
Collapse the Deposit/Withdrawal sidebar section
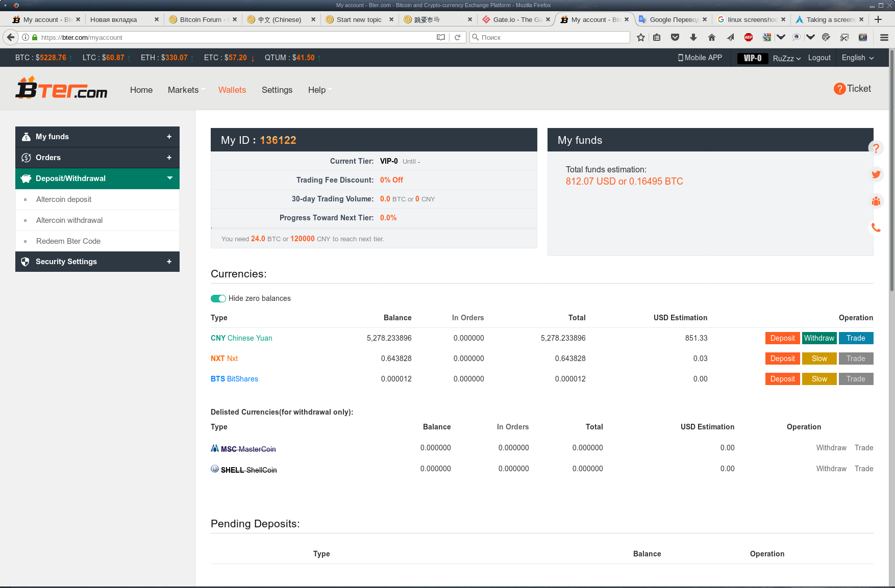click(97, 178)
